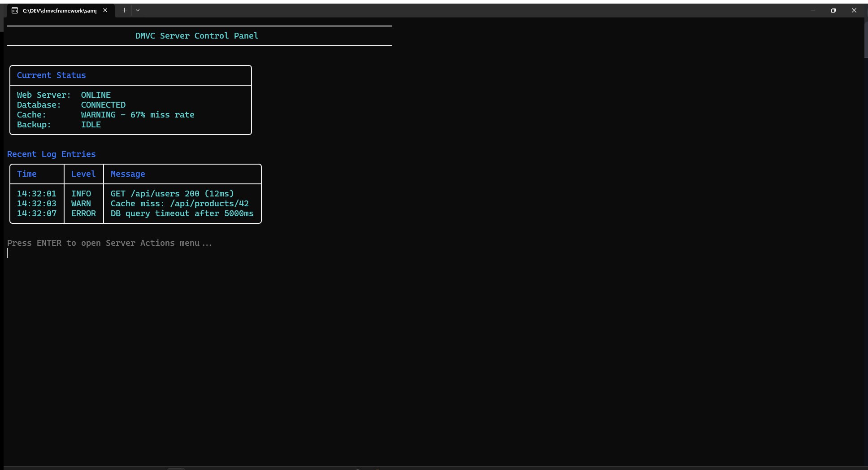Click the WARN log level
The height and width of the screenshot is (470, 868).
81,204
